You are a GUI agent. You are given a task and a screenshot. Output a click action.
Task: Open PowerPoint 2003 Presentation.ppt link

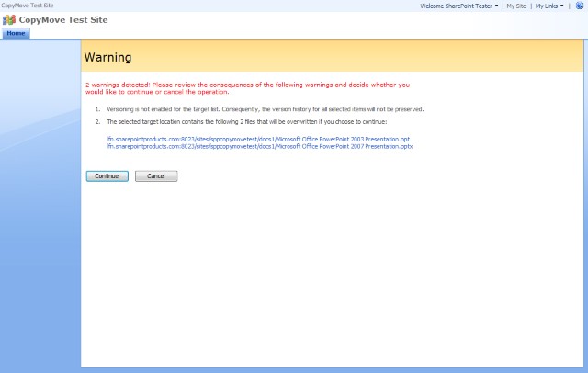pyautogui.click(x=258, y=139)
